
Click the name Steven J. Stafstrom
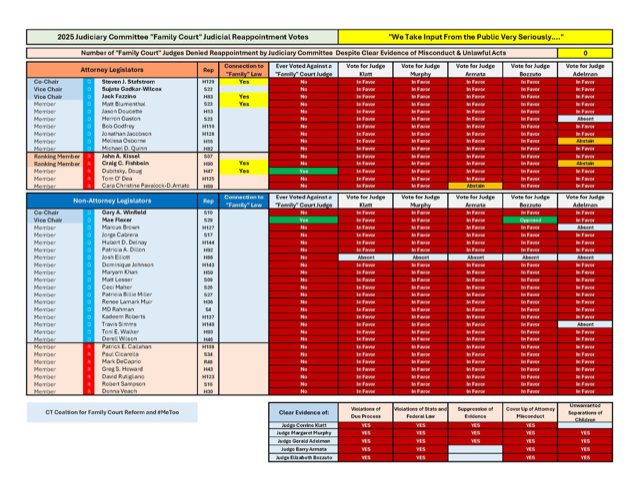point(128,82)
